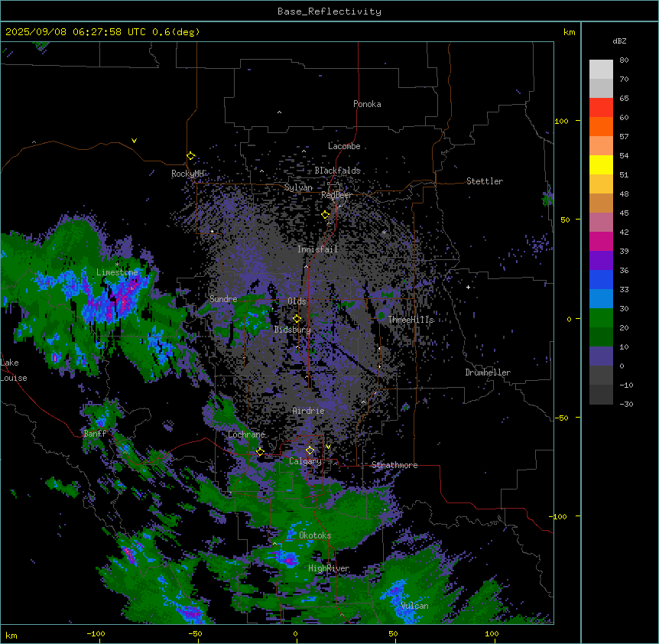Click the Airdrie label
Viewport: 659px width, 644px height.
click(309, 411)
